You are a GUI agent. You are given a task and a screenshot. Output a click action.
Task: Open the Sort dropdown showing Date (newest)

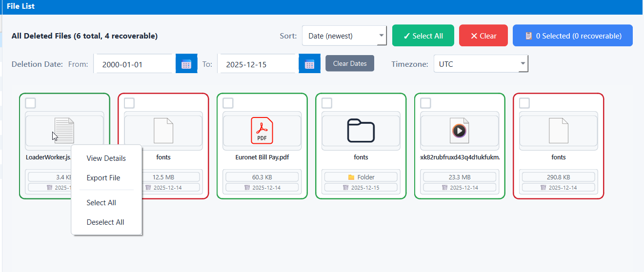coord(344,36)
